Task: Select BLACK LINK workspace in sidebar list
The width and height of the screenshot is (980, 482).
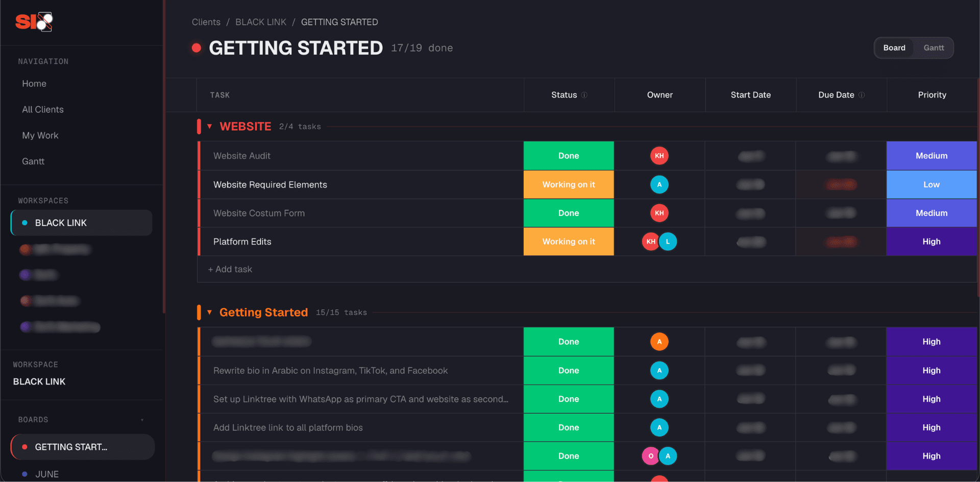Action: coord(82,223)
